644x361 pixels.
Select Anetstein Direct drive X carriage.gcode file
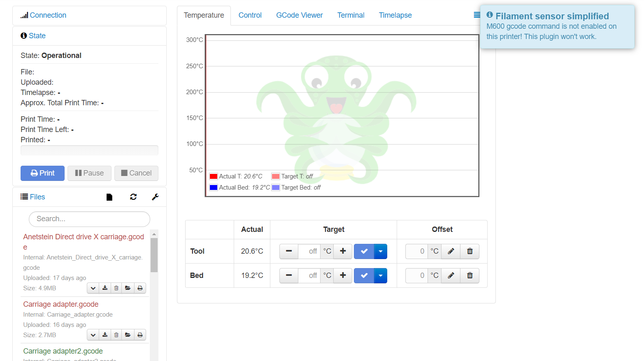(x=84, y=242)
